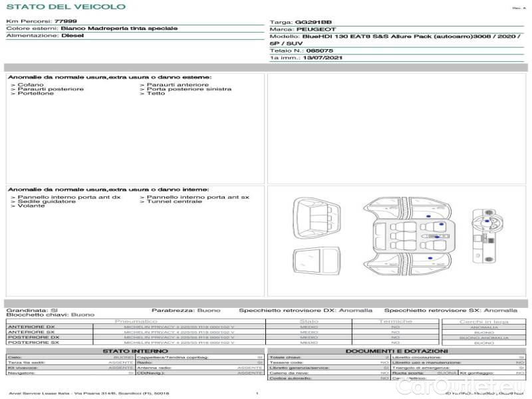Select the 'Triangolo di emergenza' row label
The image size is (532, 399).
click(421, 368)
